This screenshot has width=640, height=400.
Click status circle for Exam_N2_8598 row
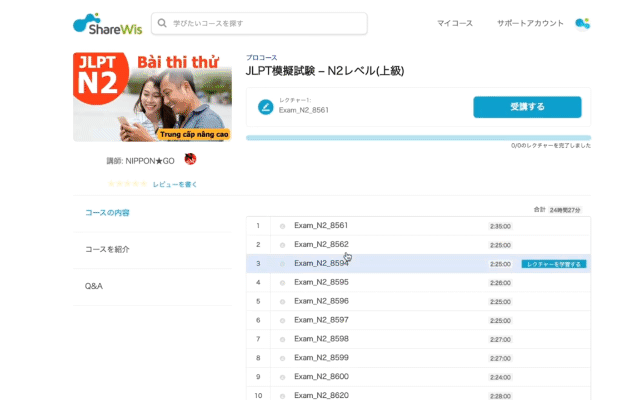click(282, 340)
